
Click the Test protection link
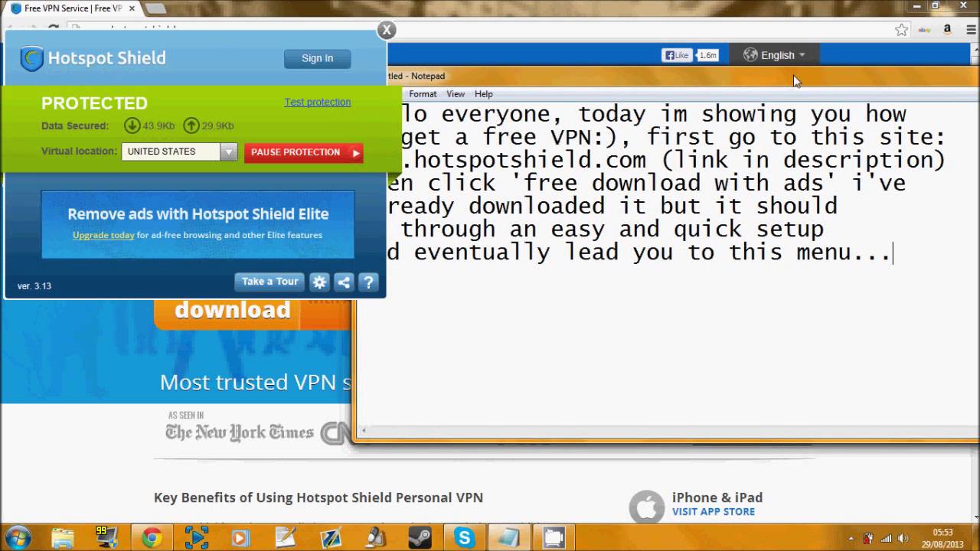(318, 102)
